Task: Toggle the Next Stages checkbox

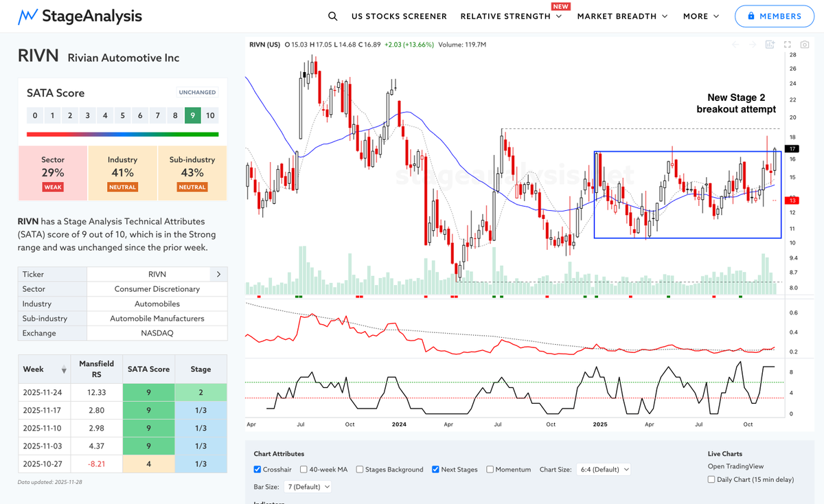Action: pos(436,470)
